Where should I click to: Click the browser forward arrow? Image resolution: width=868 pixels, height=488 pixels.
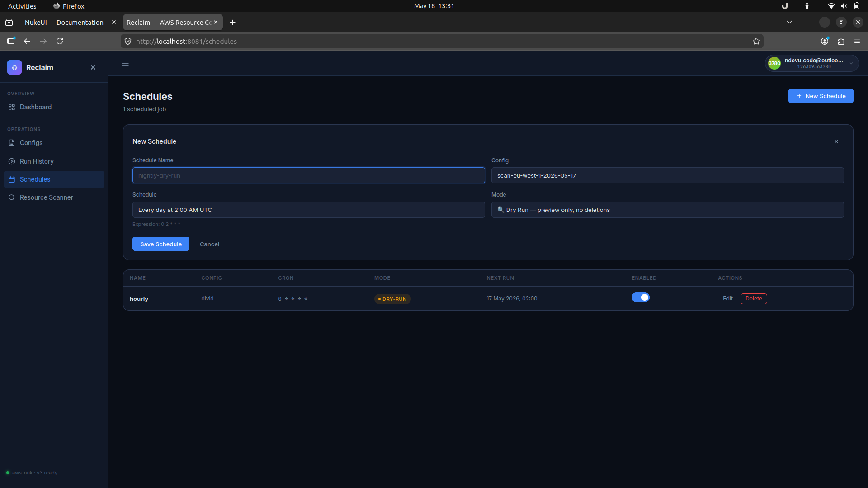pyautogui.click(x=43, y=41)
